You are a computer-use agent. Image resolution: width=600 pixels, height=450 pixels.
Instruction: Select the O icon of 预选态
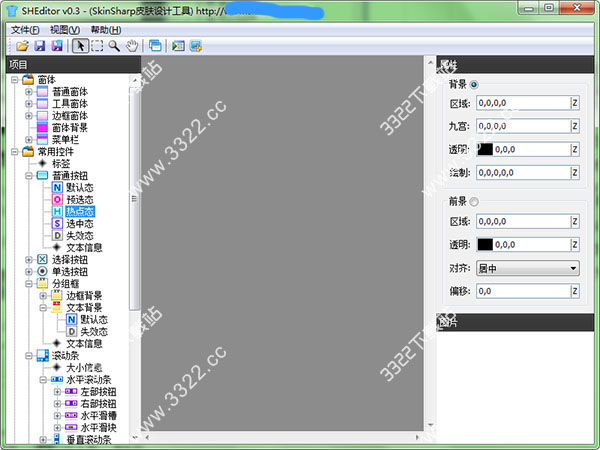pyautogui.click(x=57, y=199)
